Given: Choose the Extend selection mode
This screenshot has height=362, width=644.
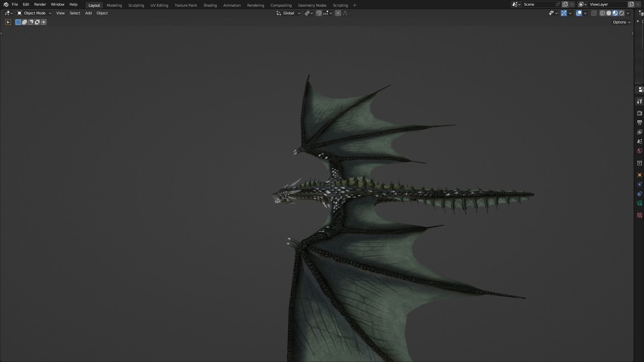Looking at the screenshot, I should 24,22.
